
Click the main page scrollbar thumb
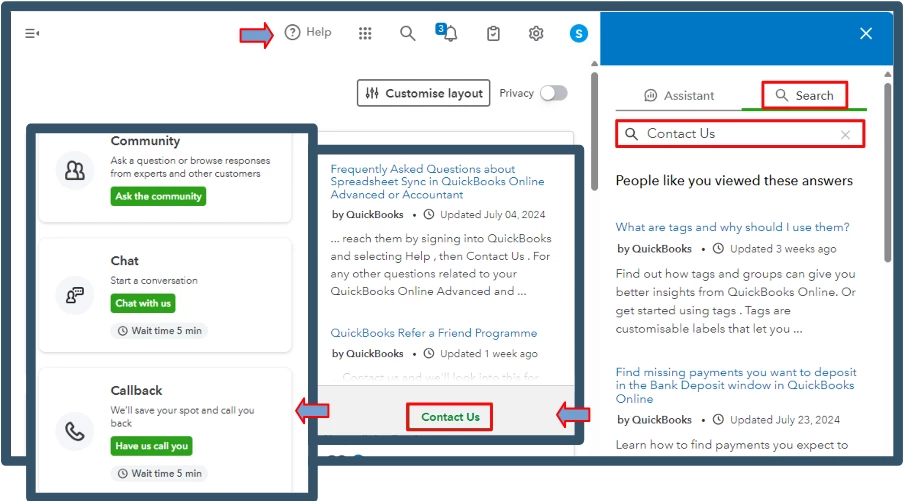click(x=594, y=131)
